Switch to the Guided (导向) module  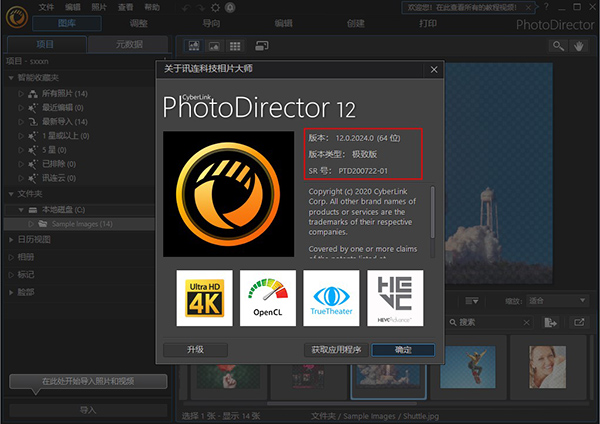click(x=211, y=23)
